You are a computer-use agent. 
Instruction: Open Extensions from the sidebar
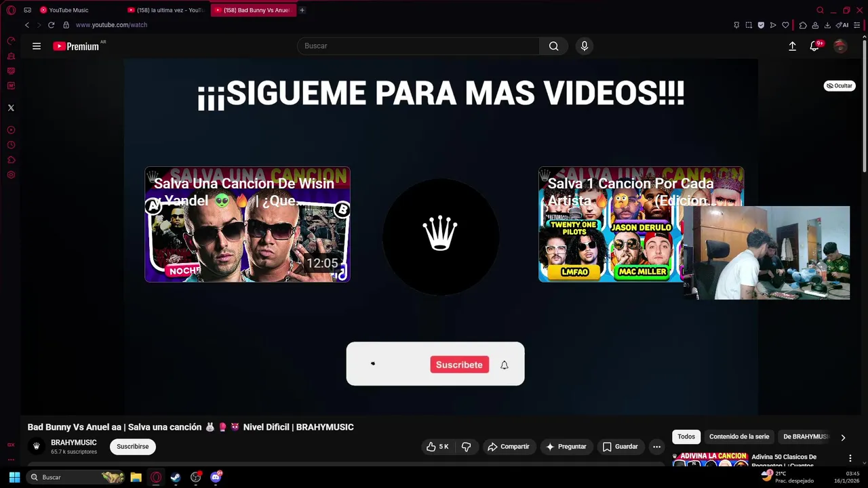point(11,160)
